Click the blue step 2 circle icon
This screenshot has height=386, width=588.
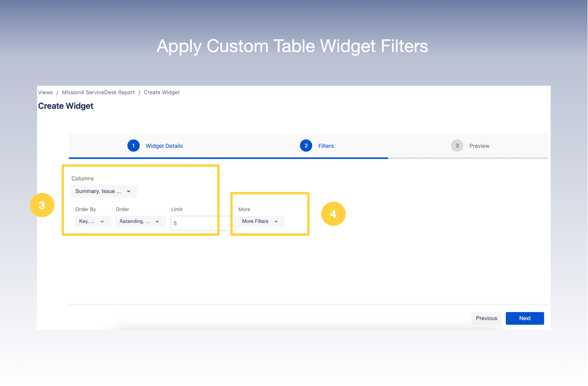[x=306, y=146]
